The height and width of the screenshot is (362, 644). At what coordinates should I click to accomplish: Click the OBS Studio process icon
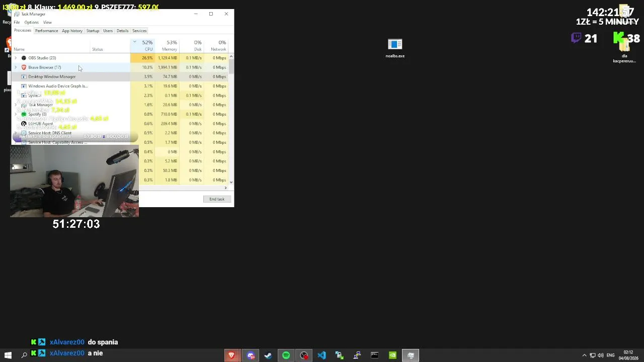pos(24,58)
